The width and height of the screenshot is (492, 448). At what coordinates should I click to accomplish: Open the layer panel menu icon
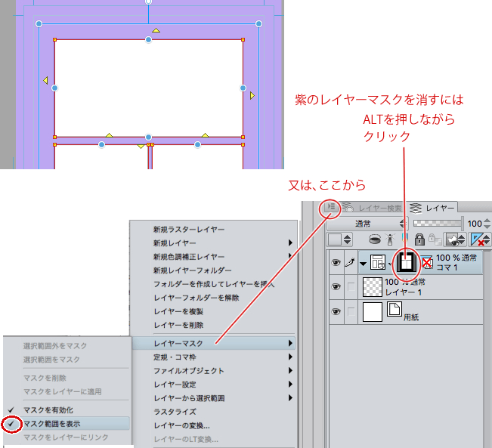tap(330, 208)
